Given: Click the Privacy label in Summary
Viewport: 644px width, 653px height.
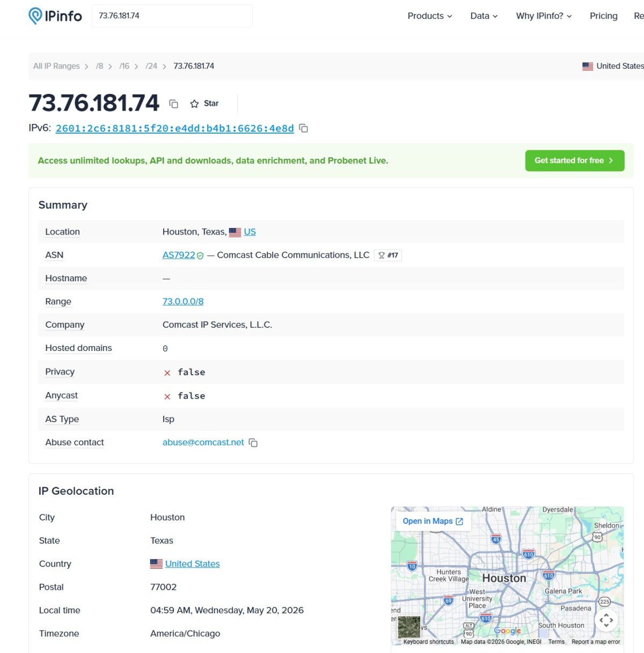Looking at the screenshot, I should (60, 372).
